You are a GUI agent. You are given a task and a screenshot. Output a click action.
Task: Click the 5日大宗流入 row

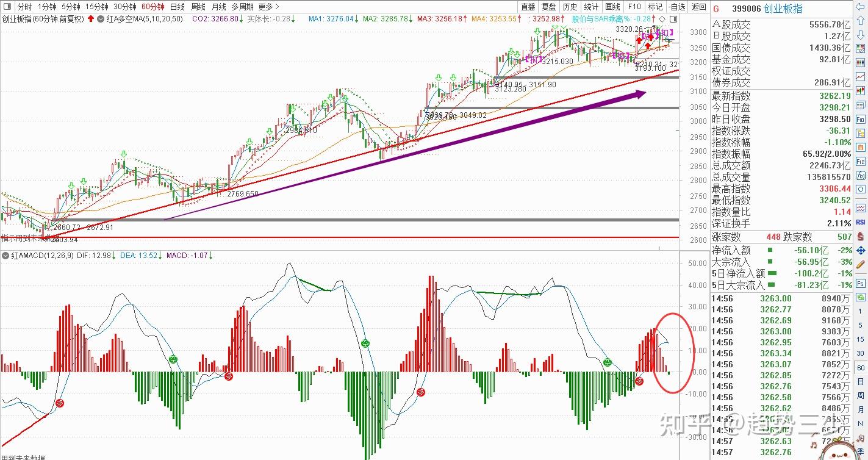[x=782, y=285]
